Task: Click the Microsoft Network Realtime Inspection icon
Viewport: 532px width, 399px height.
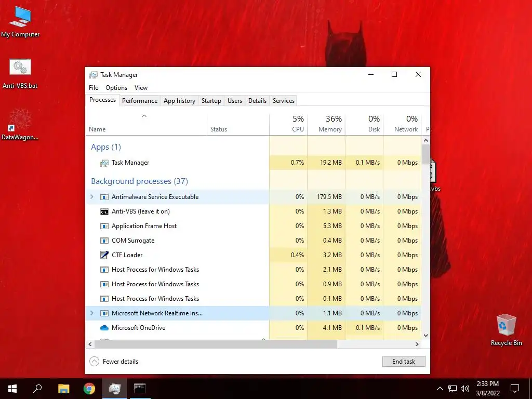Action: [104, 313]
